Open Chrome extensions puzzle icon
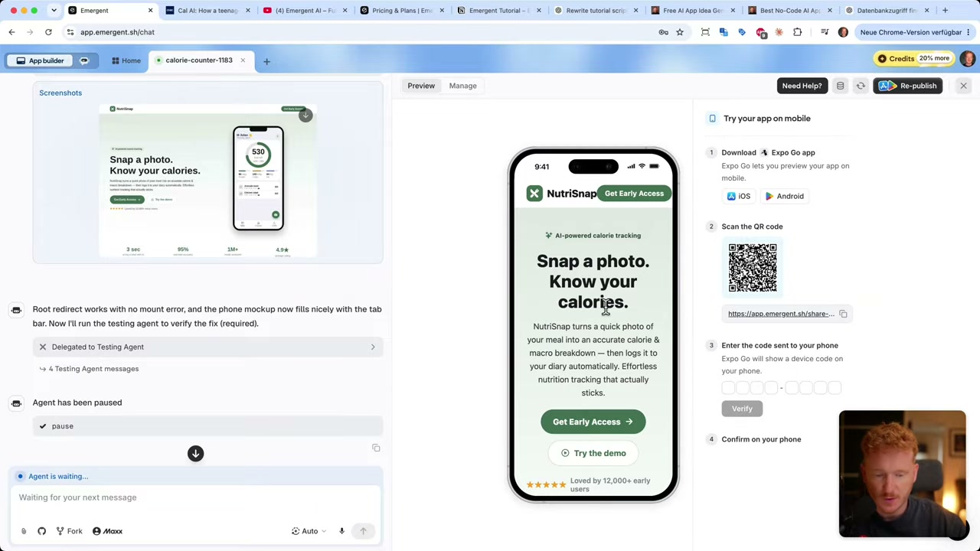Screen dimensions: 980x551 pyautogui.click(x=797, y=32)
